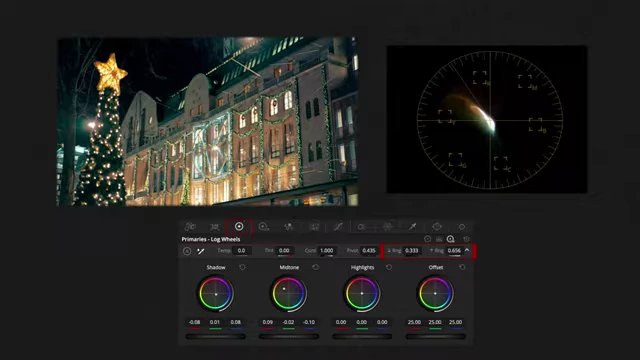
Task: Click the Tint value field 0.00
Action: [284, 251]
